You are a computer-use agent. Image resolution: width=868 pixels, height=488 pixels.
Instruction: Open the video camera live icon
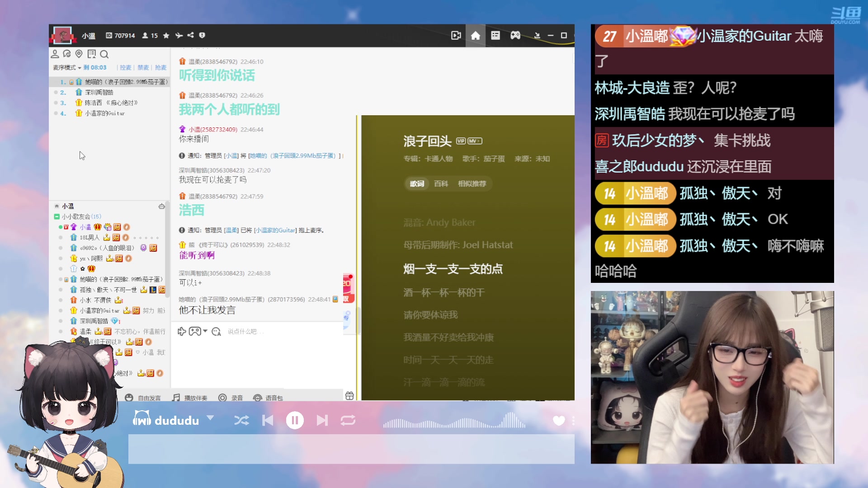tap(456, 35)
